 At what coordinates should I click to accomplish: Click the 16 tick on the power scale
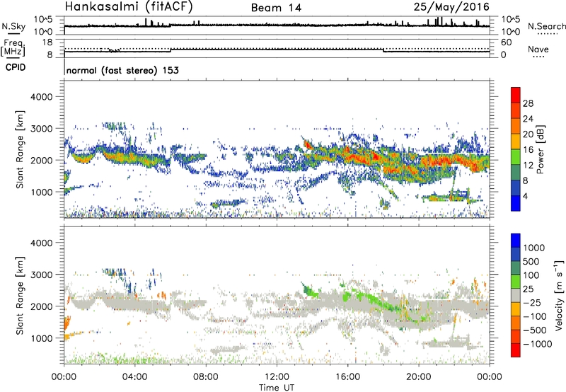[x=528, y=150]
